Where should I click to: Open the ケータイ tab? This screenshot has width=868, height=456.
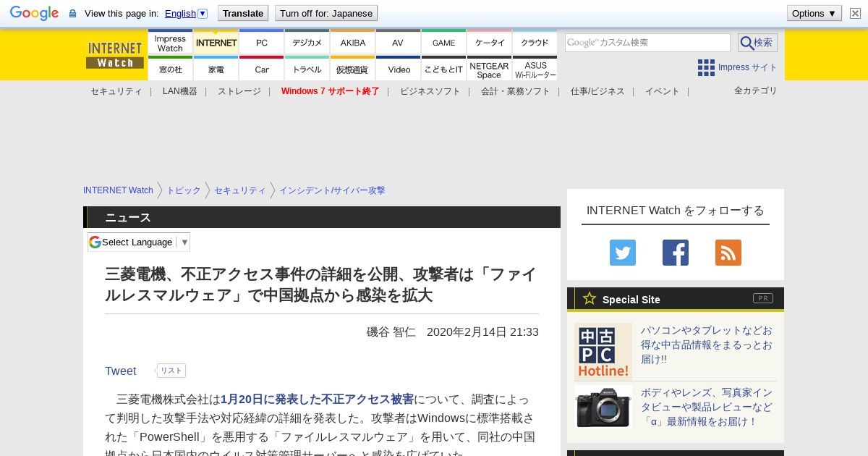[x=490, y=43]
